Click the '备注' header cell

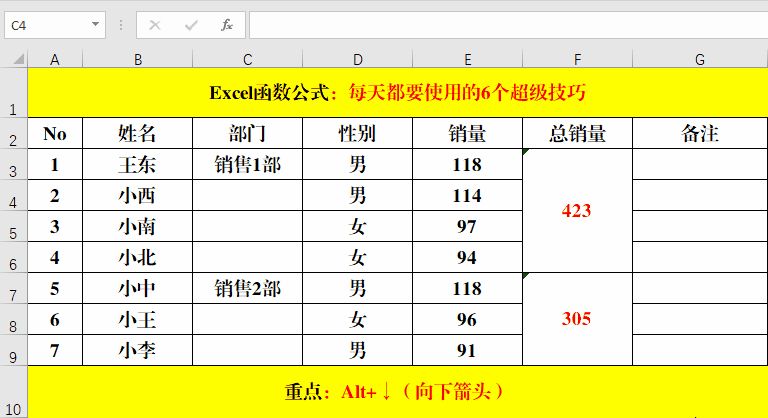tap(700, 133)
